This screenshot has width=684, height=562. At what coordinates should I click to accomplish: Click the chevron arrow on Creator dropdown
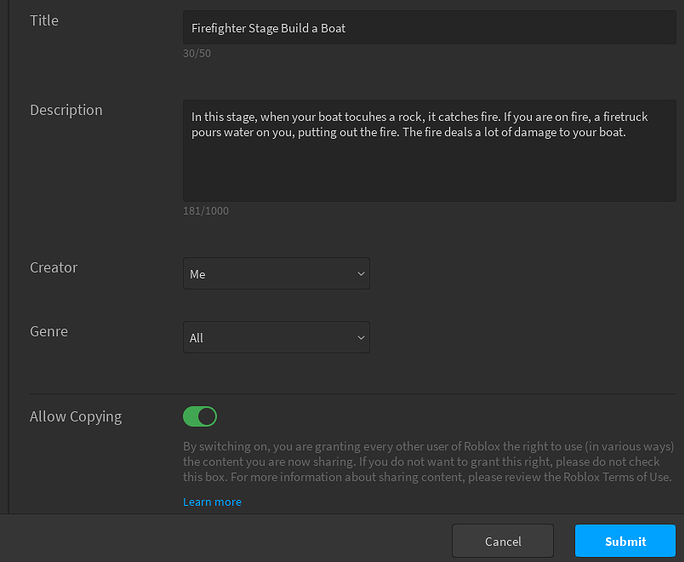[x=361, y=274]
